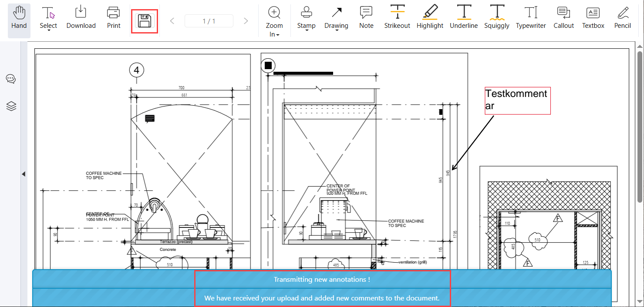Image resolution: width=644 pixels, height=307 pixels.
Task: Select the Hand tool
Action: (x=19, y=18)
